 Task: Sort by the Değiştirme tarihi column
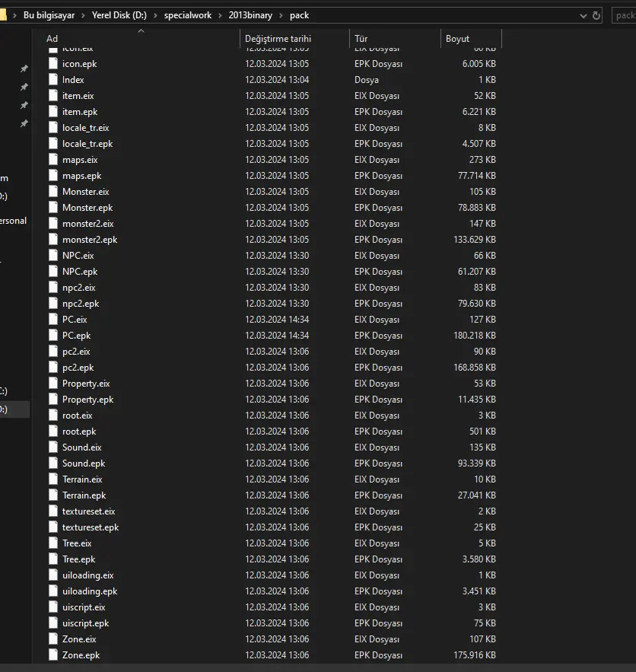pos(278,39)
